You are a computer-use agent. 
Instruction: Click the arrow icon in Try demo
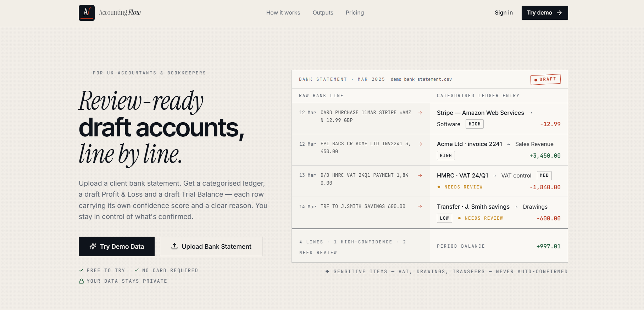point(559,13)
